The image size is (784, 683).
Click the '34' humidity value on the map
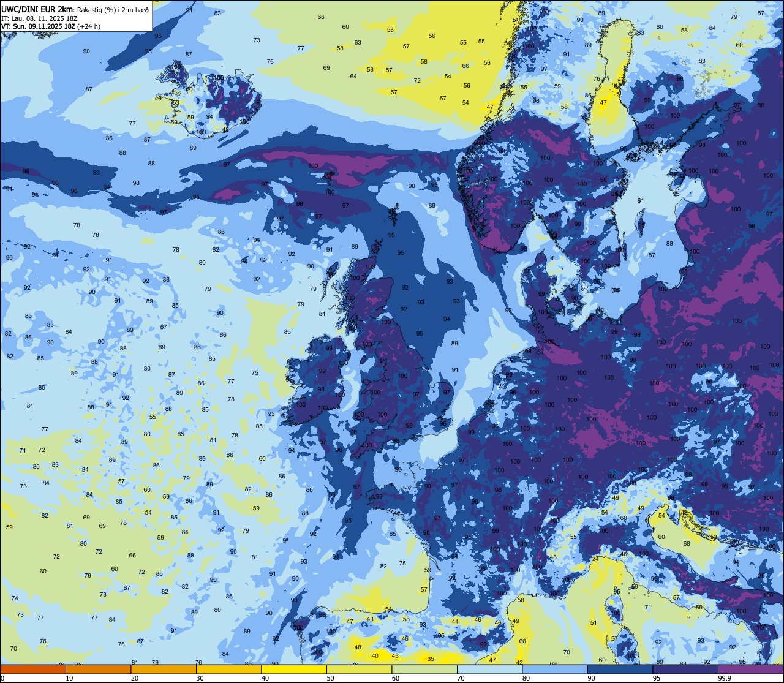(x=595, y=559)
